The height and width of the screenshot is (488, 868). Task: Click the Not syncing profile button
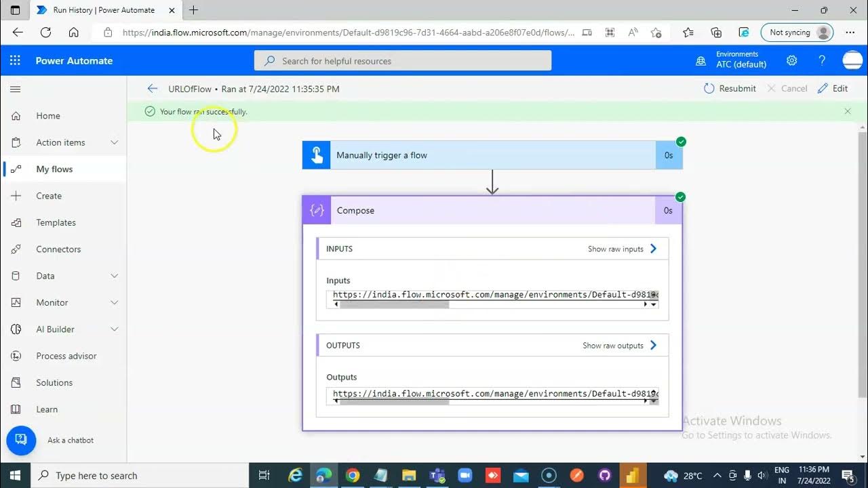click(797, 32)
